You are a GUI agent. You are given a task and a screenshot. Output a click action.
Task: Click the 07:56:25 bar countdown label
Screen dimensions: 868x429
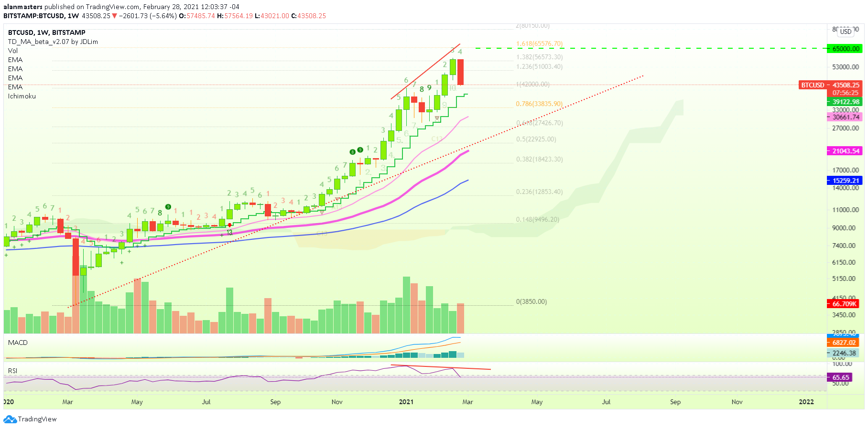point(845,93)
